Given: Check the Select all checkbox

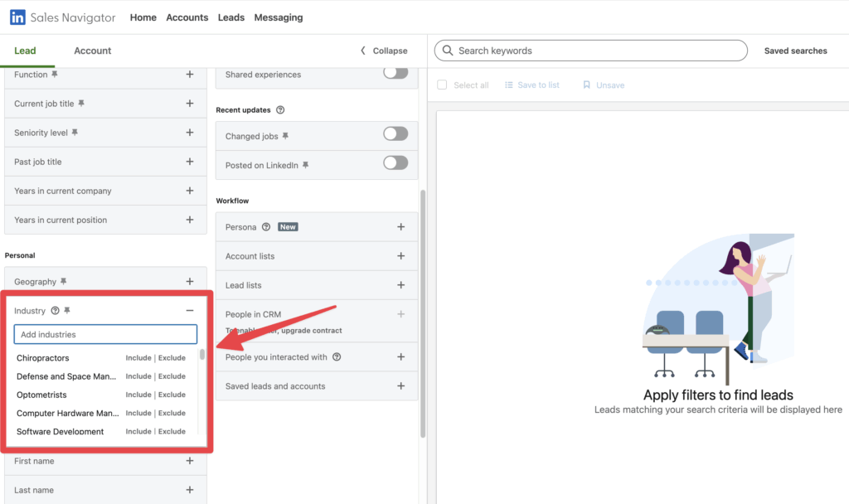Looking at the screenshot, I should point(442,85).
